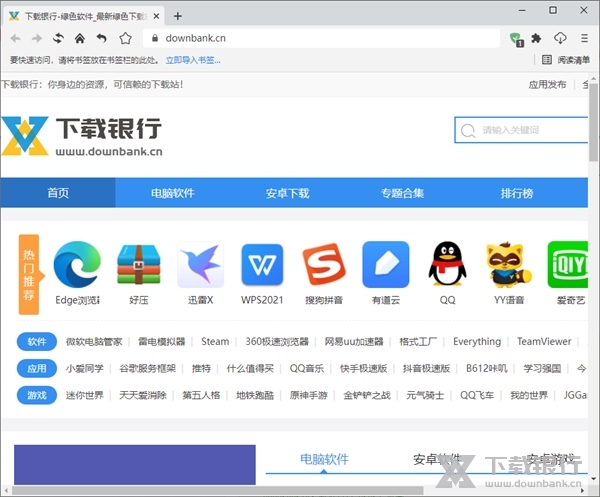This screenshot has height=497, width=600.
Task: Click the downbank.cn address bar
Action: point(321,38)
